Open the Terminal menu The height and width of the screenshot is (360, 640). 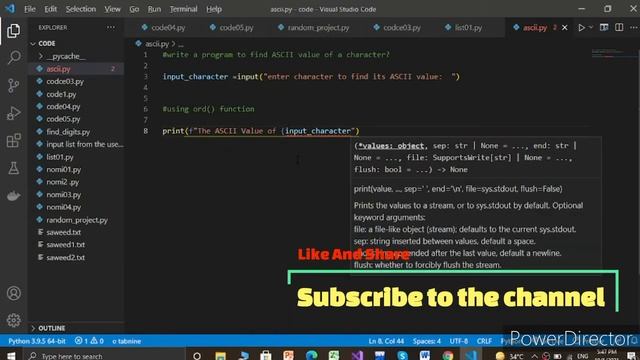(184, 9)
